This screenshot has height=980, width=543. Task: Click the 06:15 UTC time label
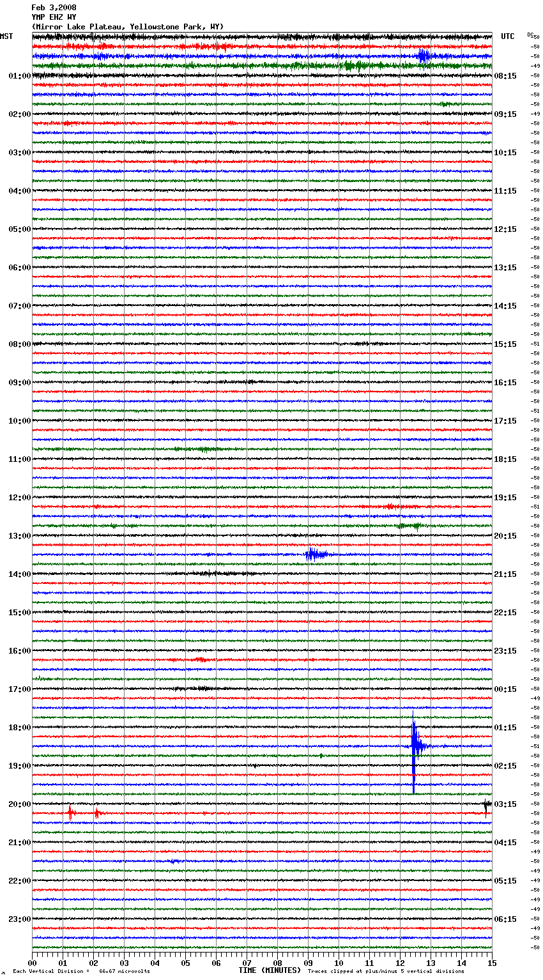505,919
